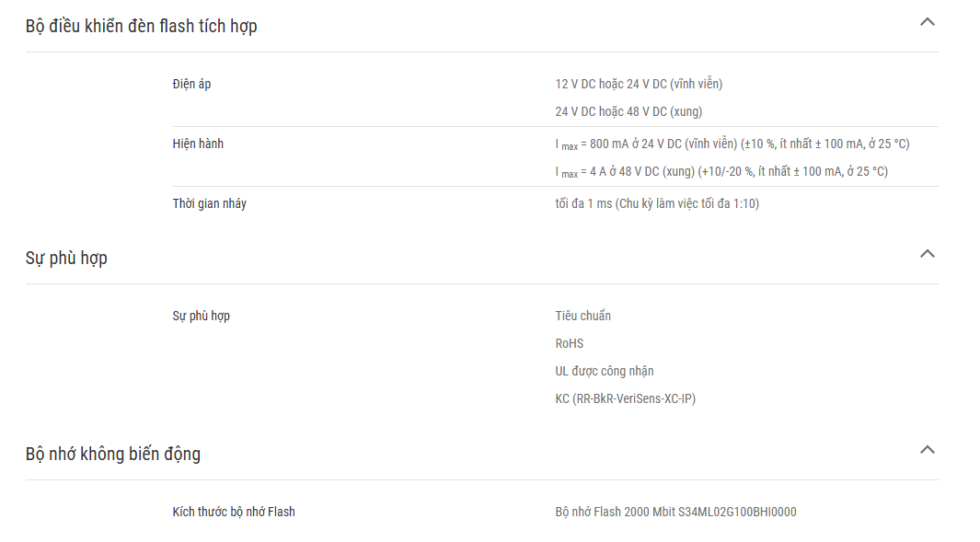
Task: Click the 24 V DC hoặc 48 V DC (xung) value
Action: (x=628, y=111)
